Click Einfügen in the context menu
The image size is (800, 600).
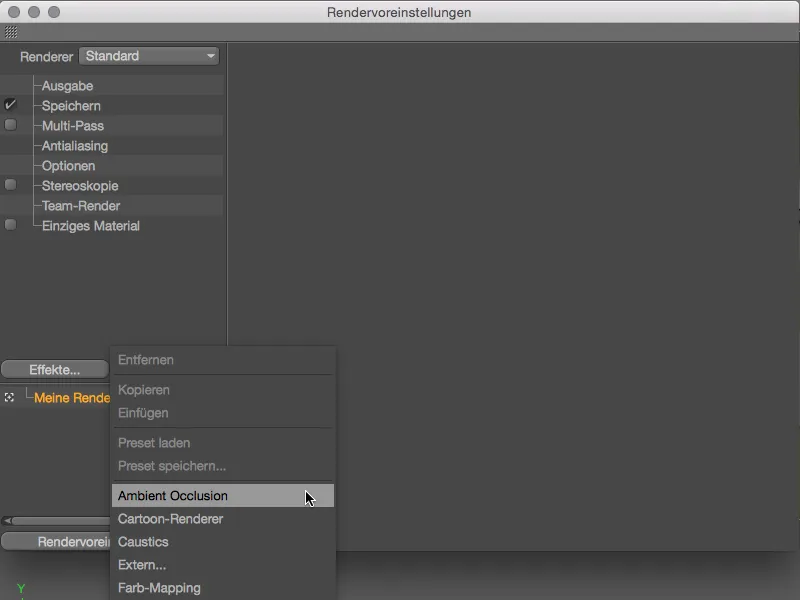point(223,413)
